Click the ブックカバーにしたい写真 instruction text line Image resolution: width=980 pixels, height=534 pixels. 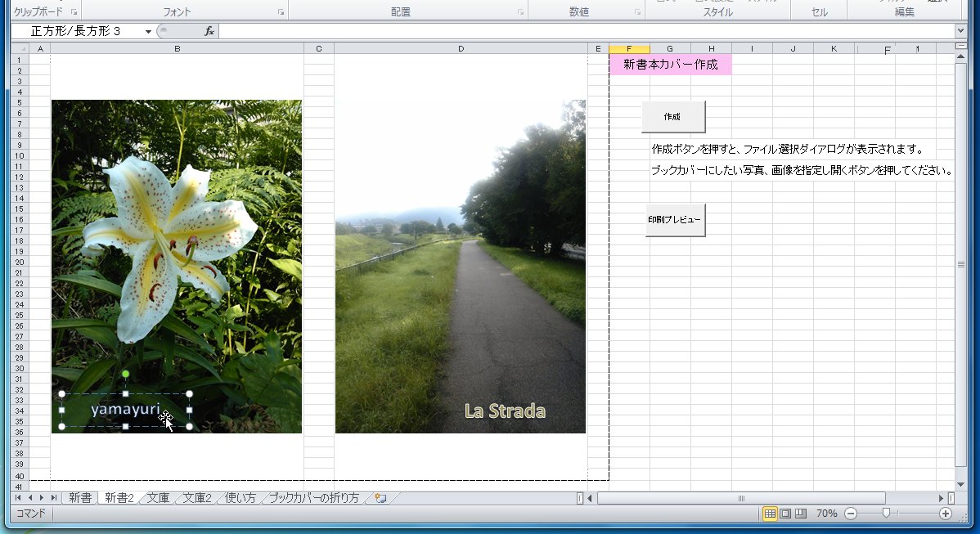(802, 170)
